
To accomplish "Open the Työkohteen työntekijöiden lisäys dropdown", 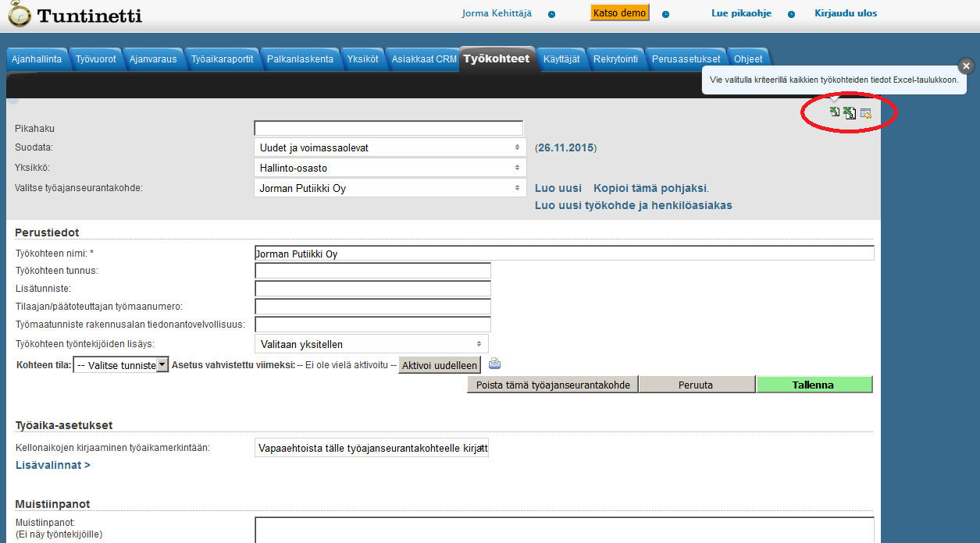I will point(371,344).
